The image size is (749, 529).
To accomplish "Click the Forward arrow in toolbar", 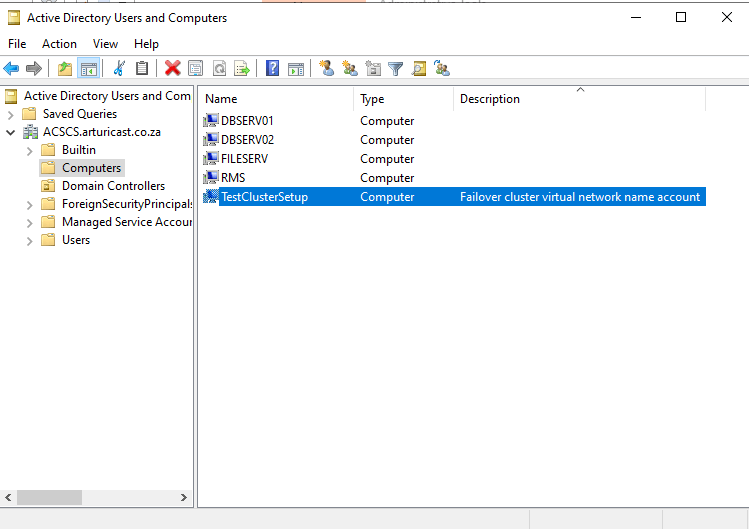I will pos(34,68).
